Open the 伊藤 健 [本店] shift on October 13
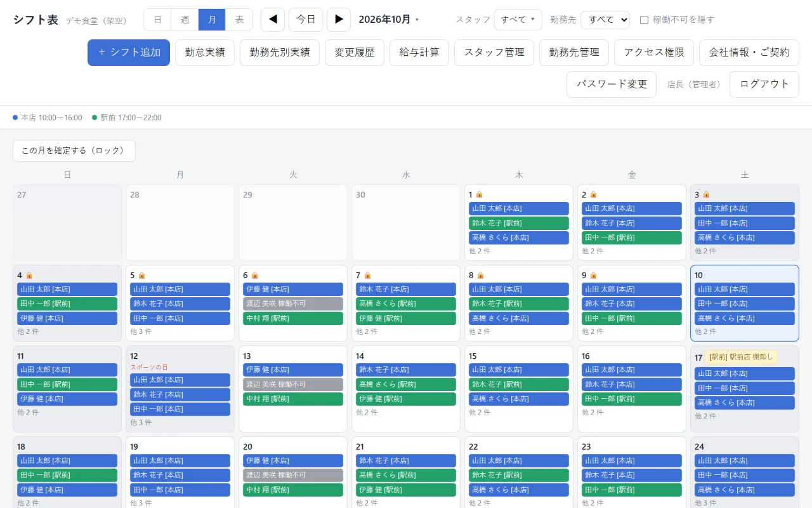Viewport: 812px width, 508px height. pos(293,370)
